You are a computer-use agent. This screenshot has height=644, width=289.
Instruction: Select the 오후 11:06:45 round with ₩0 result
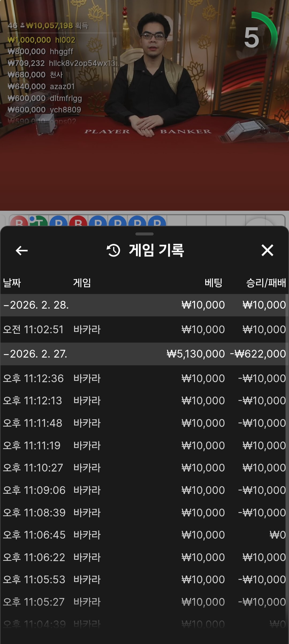click(144, 535)
